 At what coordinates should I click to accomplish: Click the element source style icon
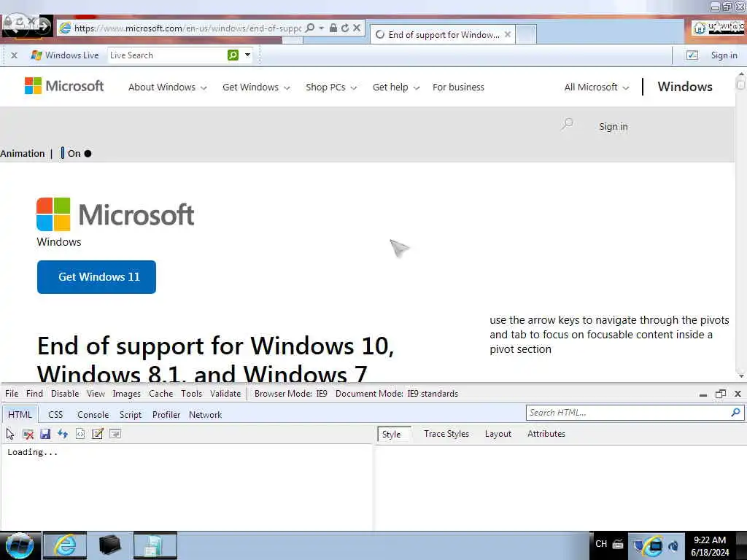(x=80, y=434)
